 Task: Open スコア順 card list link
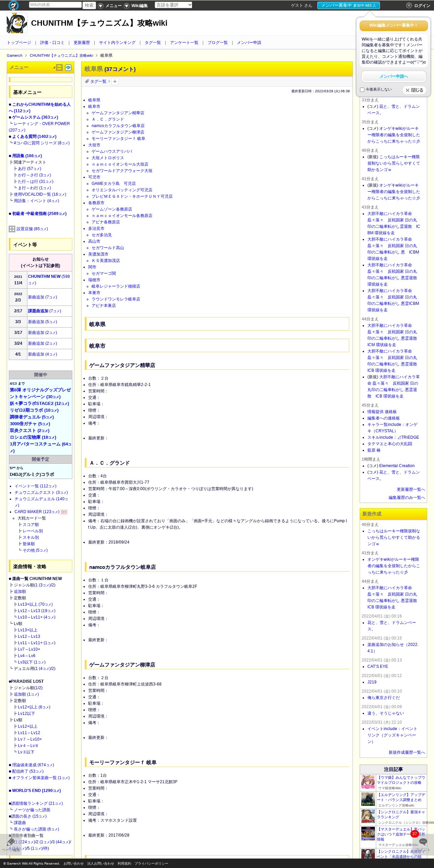pos(31,525)
